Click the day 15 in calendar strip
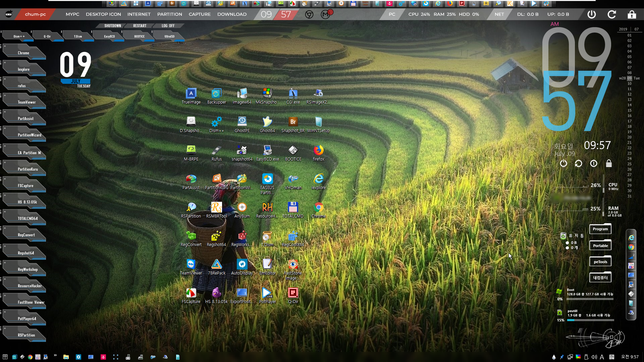 click(x=630, y=110)
